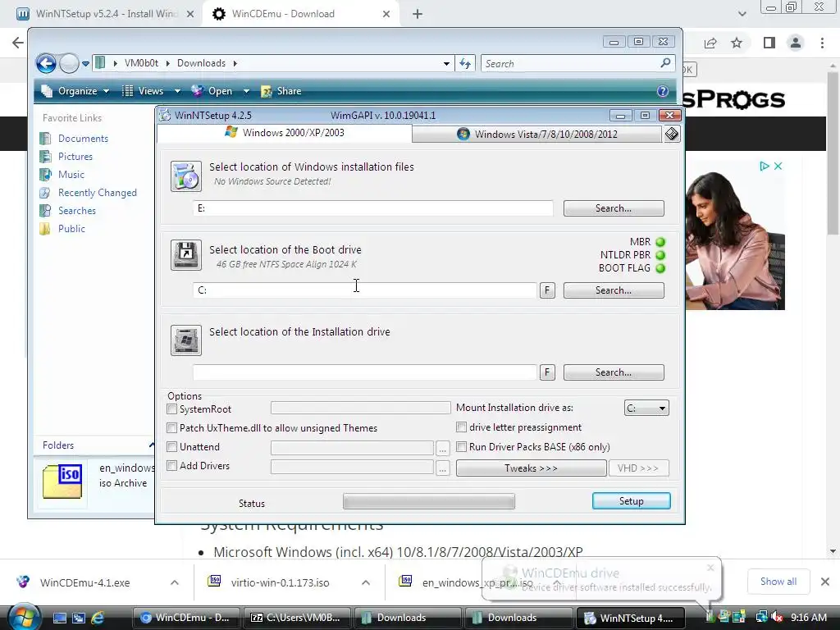Open Chrome profile avatar icon
The image size is (840, 630).
(x=796, y=43)
